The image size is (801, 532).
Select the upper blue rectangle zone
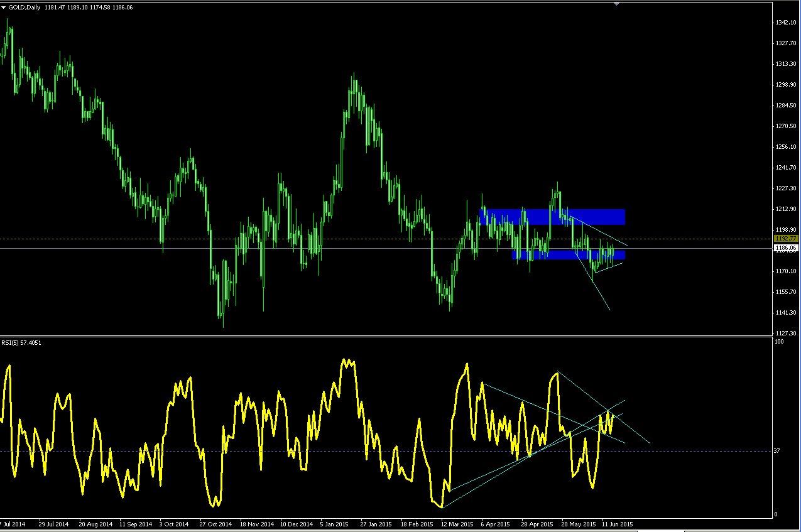[553, 217]
